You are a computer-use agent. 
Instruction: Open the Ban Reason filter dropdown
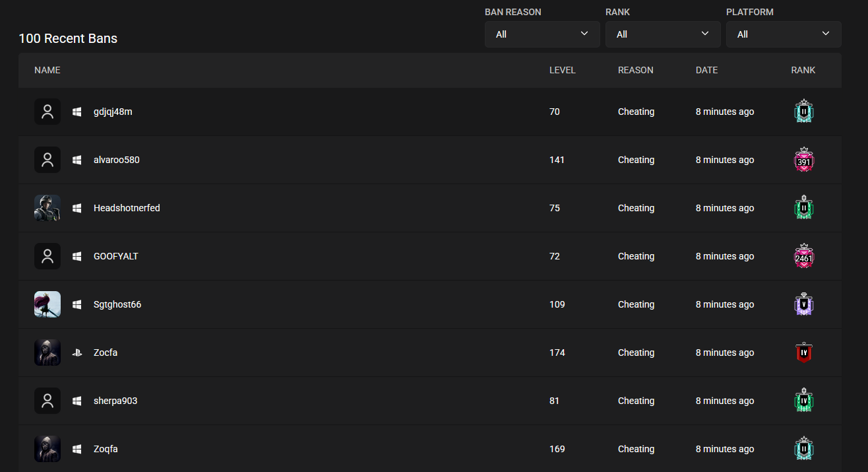point(542,34)
